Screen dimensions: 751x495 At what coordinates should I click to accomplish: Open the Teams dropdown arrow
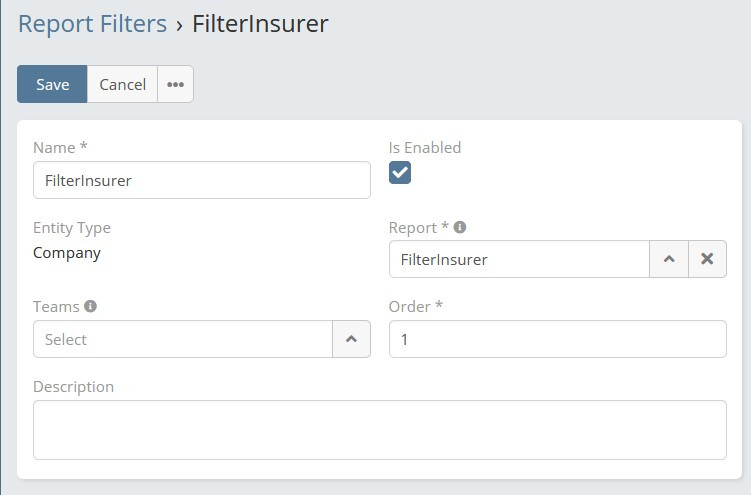click(x=351, y=339)
